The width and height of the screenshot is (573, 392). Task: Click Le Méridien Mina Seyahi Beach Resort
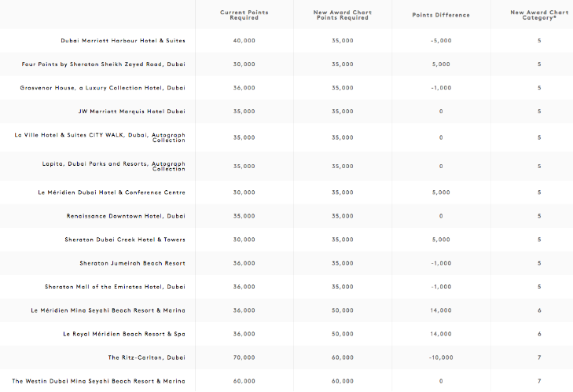tap(108, 310)
